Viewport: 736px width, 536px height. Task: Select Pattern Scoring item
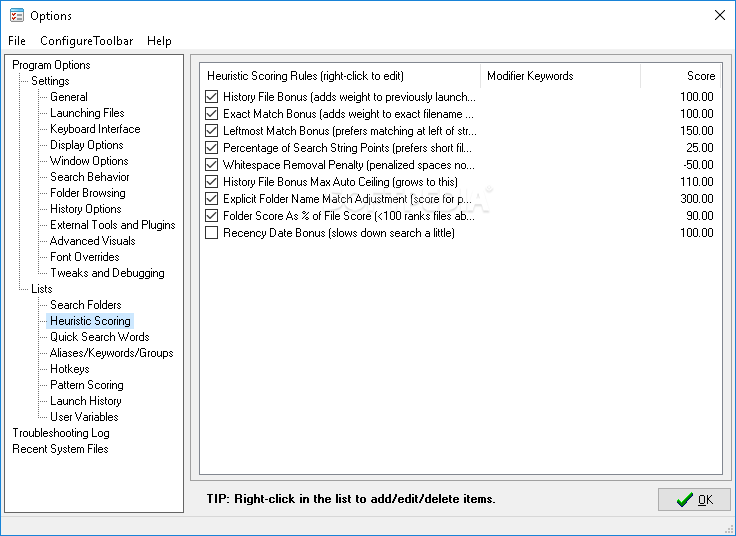[87, 384]
